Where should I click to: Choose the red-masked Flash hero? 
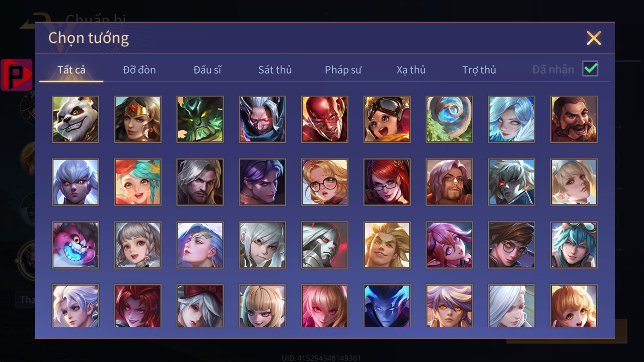click(325, 119)
